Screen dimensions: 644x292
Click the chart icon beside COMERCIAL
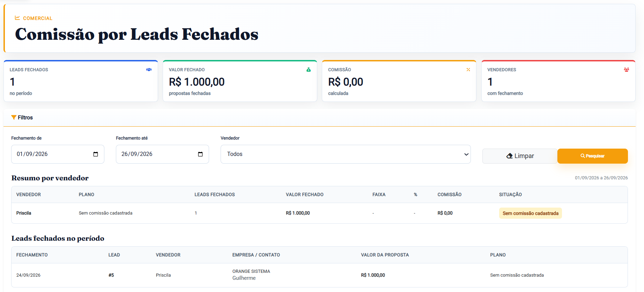(x=17, y=18)
